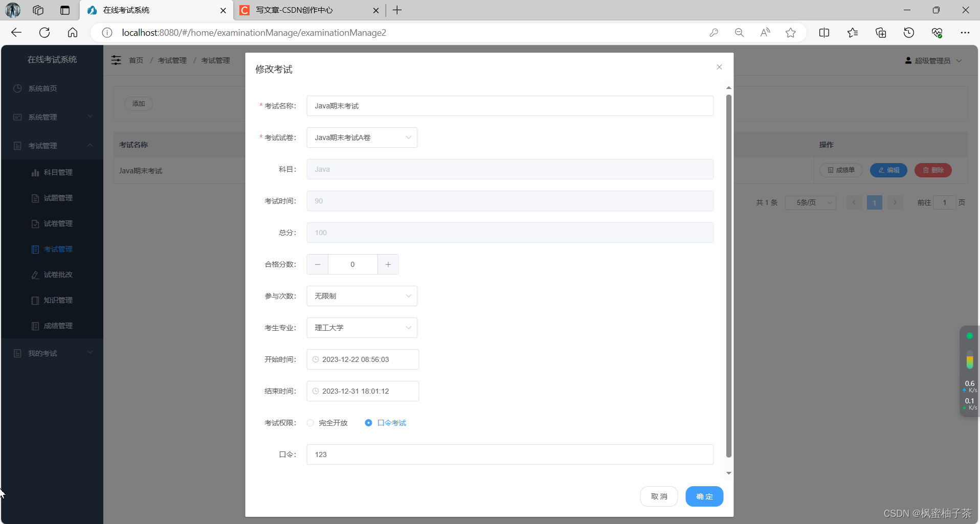Click the filter icon beside the breadcrumb
The width and height of the screenshot is (980, 524).
tap(116, 60)
